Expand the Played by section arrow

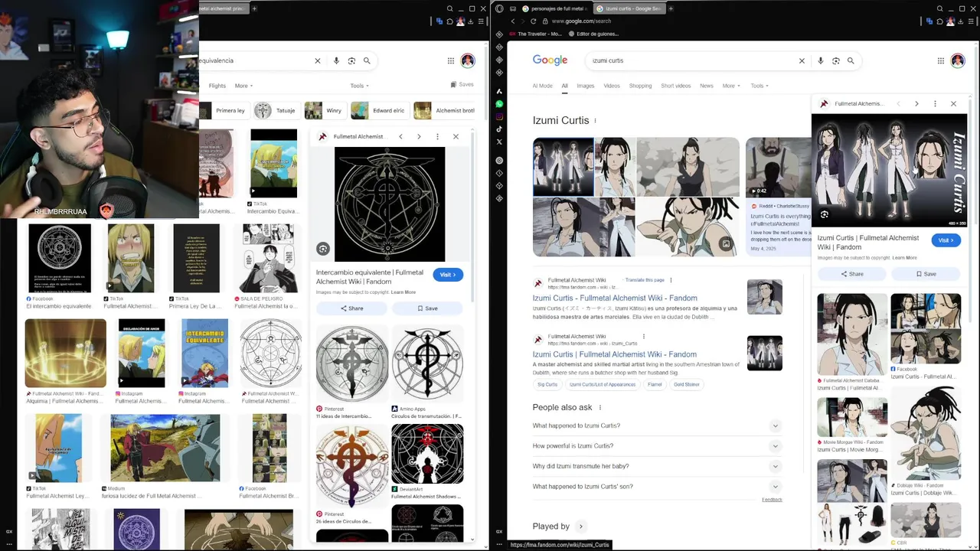pos(581,527)
